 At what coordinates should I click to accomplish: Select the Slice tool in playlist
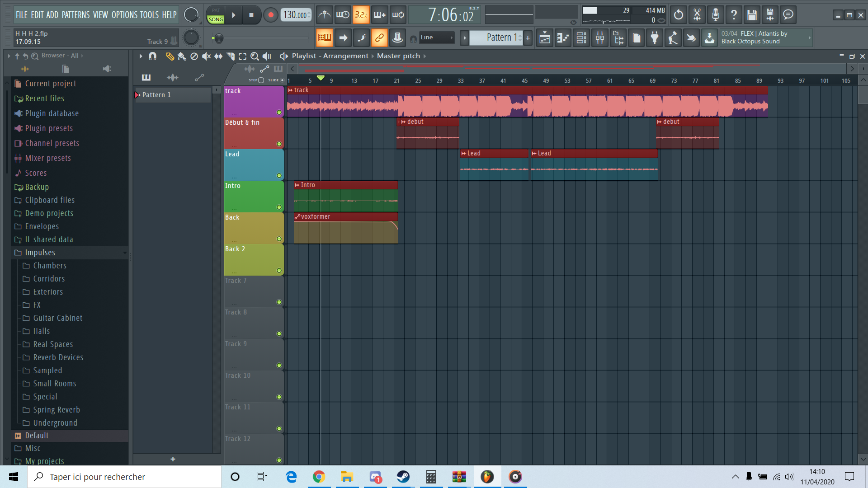tap(231, 56)
